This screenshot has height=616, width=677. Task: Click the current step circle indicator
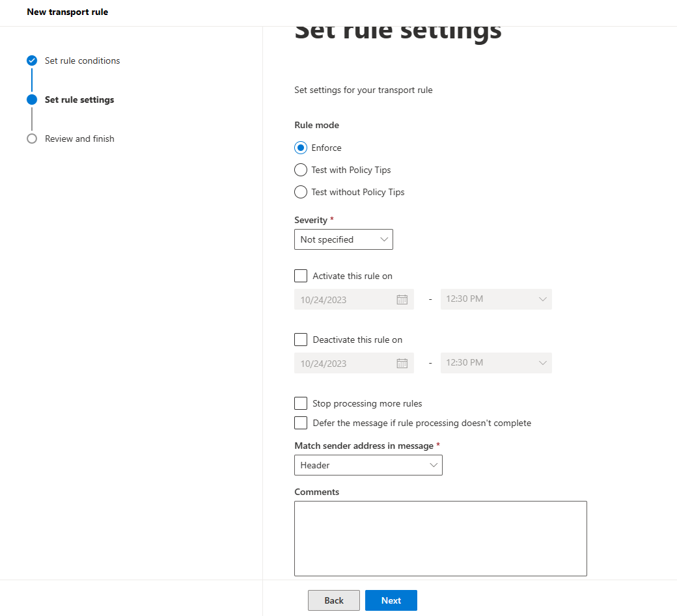click(x=32, y=100)
